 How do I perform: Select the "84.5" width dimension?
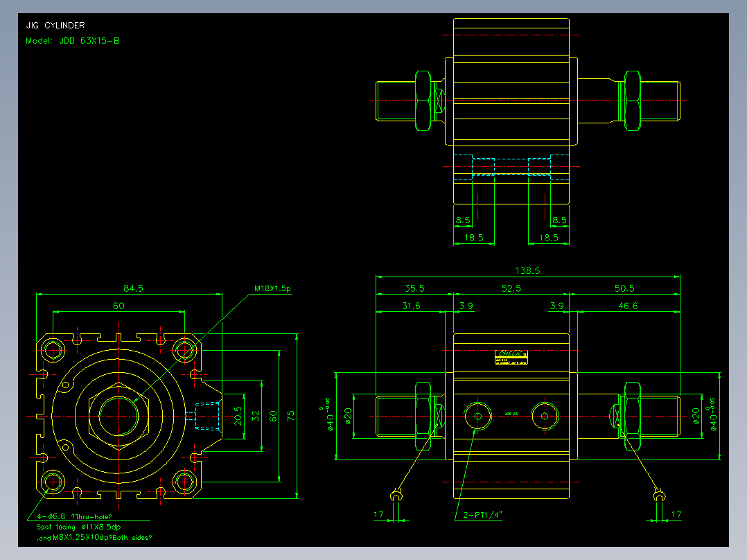point(133,288)
